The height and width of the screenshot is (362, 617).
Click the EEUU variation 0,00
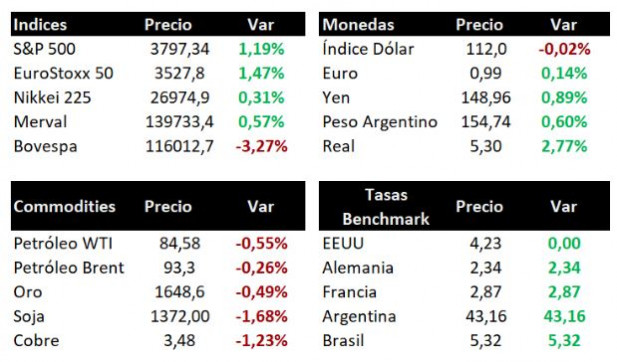[x=564, y=244]
